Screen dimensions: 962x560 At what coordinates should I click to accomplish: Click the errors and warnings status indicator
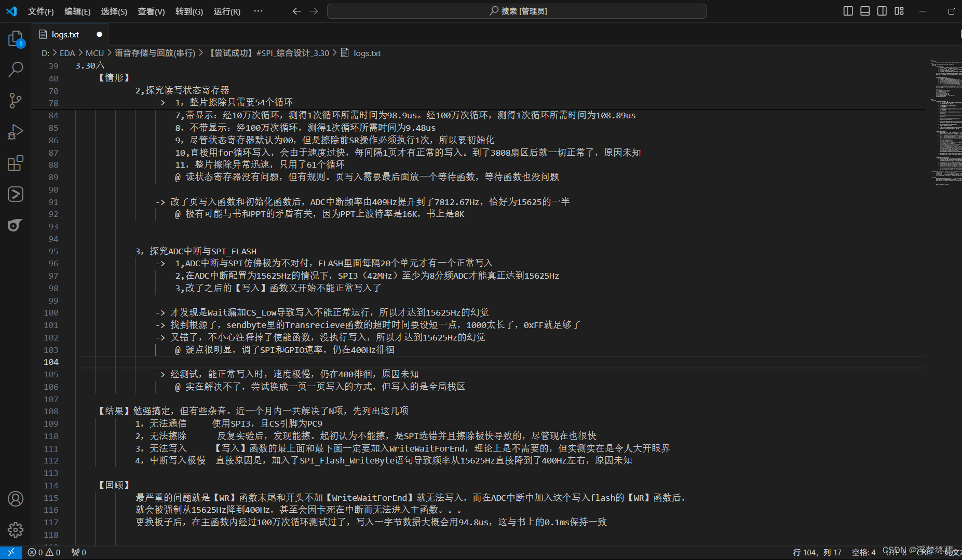[x=44, y=552]
